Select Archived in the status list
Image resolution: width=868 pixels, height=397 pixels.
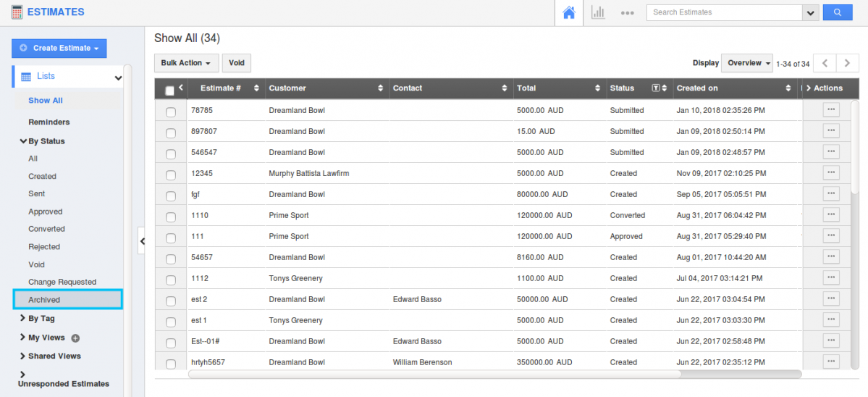click(x=45, y=300)
